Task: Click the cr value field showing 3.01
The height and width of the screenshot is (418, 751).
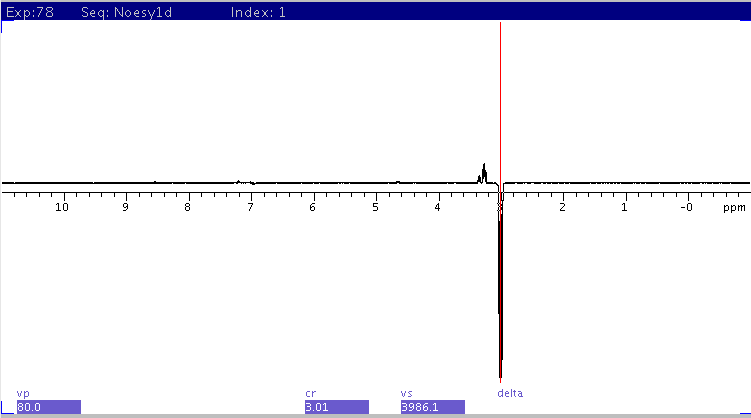Action: click(x=337, y=407)
